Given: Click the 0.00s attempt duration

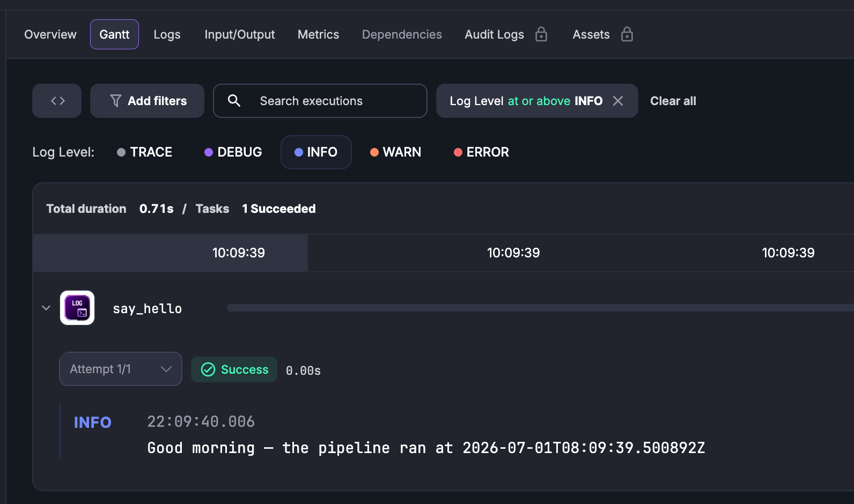Looking at the screenshot, I should tap(303, 370).
